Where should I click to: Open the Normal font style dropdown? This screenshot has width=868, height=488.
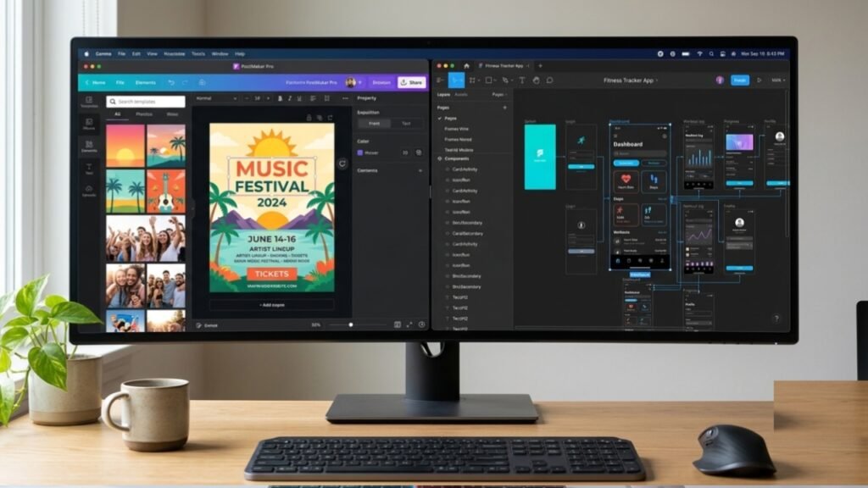point(216,98)
